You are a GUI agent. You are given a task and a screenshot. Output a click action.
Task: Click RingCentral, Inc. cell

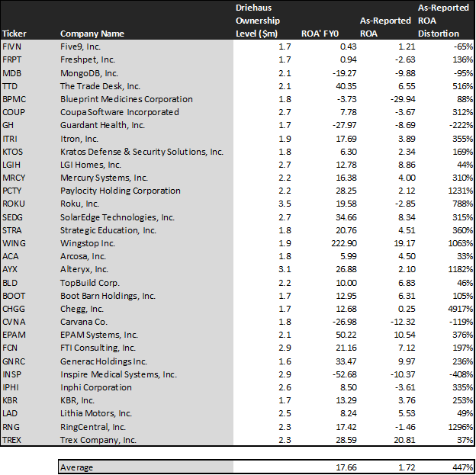[x=93, y=427]
